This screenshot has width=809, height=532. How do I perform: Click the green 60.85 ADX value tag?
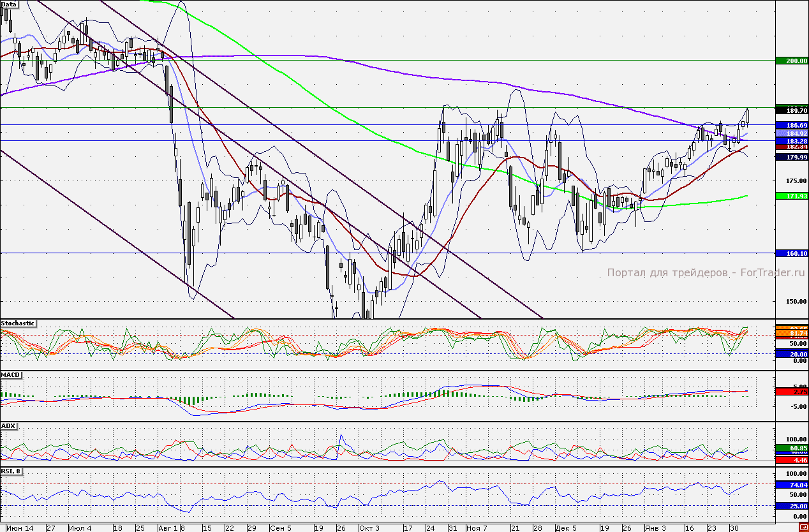click(792, 448)
